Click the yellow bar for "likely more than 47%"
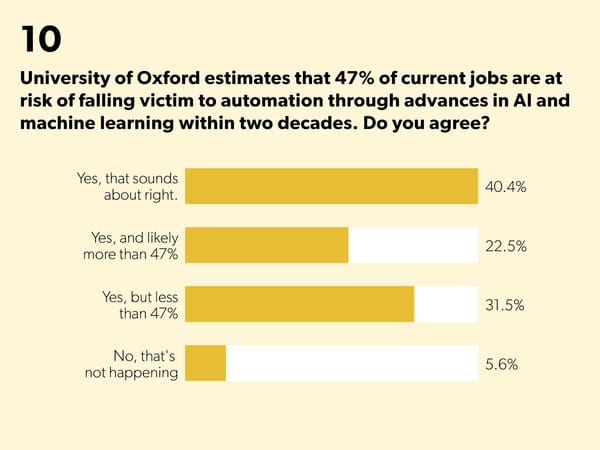600x450 pixels. (267, 246)
